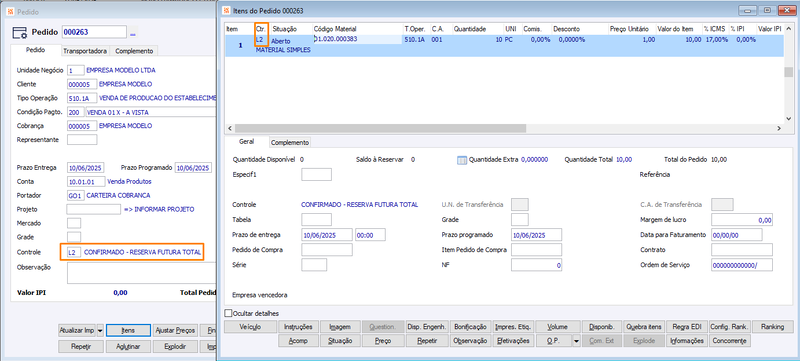Open the Disponib. button
Image resolution: width=800 pixels, height=361 pixels.
603,326
